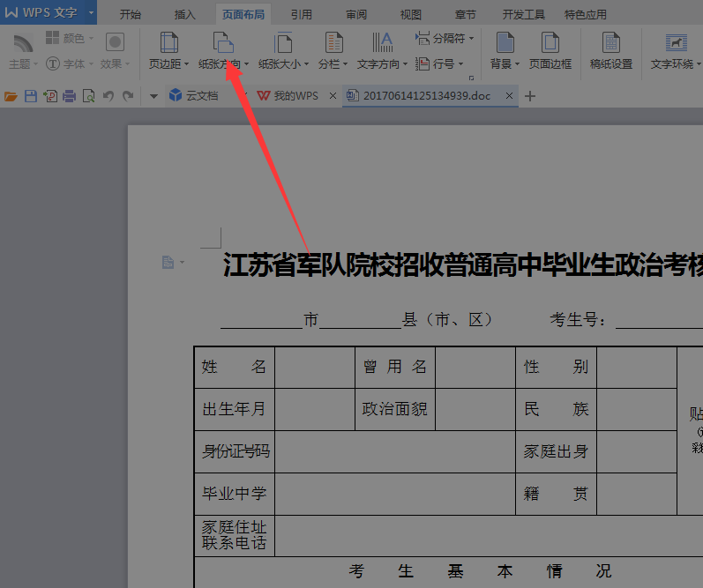Click the document title heading text

pos(463,264)
